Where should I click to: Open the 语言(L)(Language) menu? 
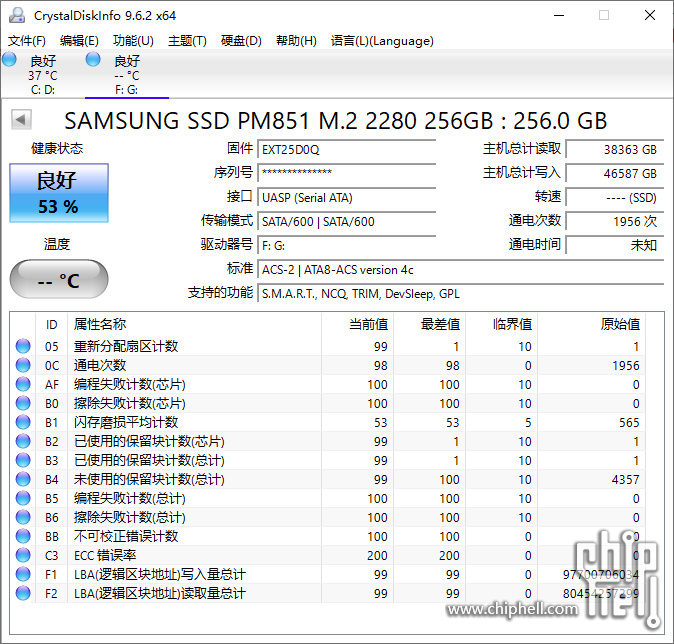pyautogui.click(x=382, y=41)
